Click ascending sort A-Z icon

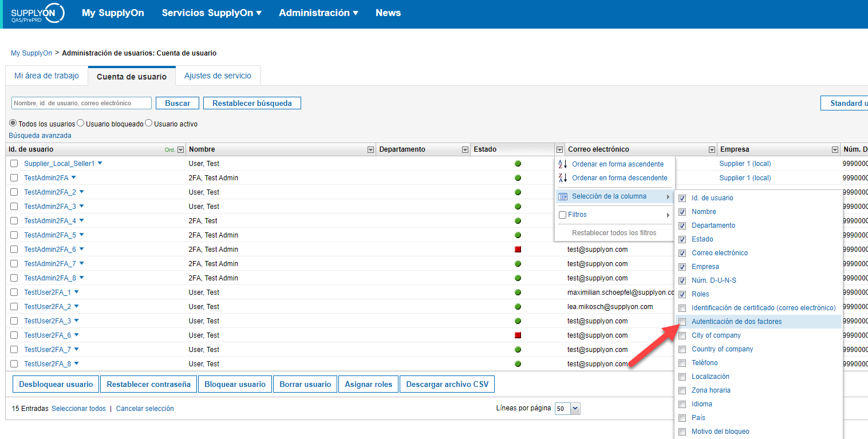click(562, 164)
